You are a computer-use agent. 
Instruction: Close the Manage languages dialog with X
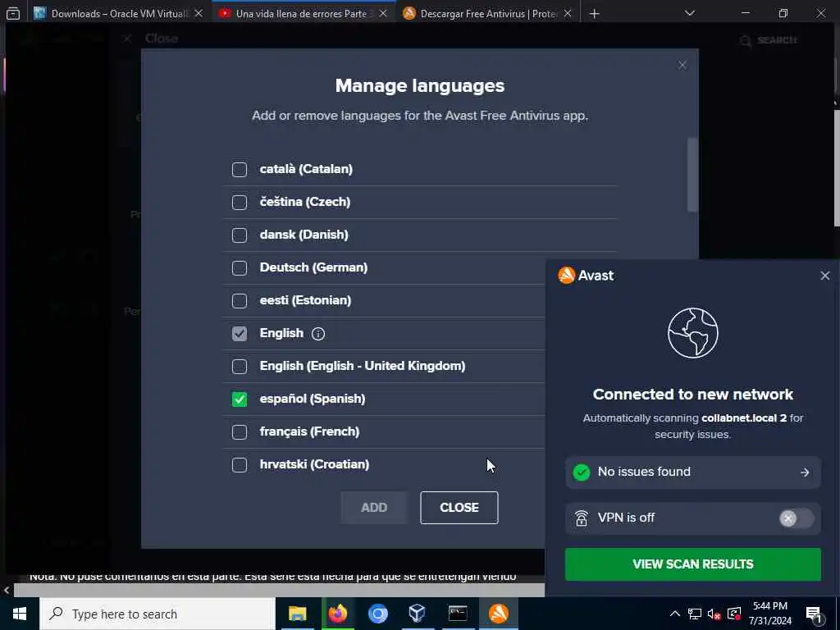click(682, 65)
